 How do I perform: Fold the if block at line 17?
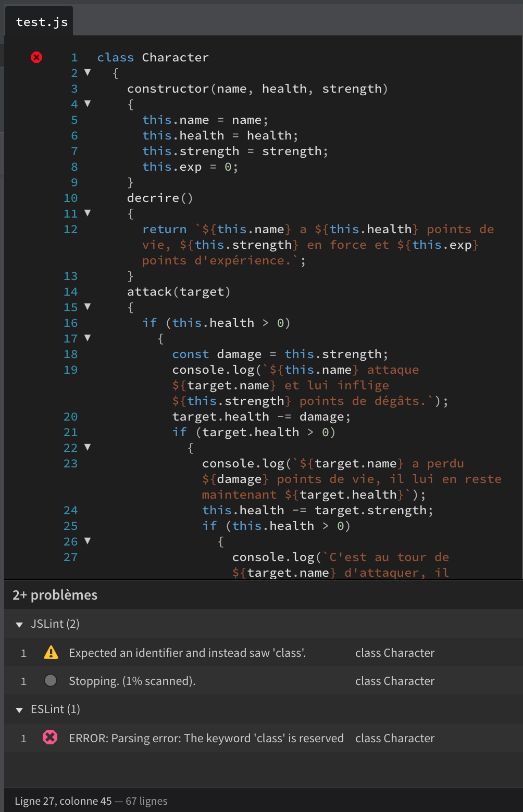[88, 338]
